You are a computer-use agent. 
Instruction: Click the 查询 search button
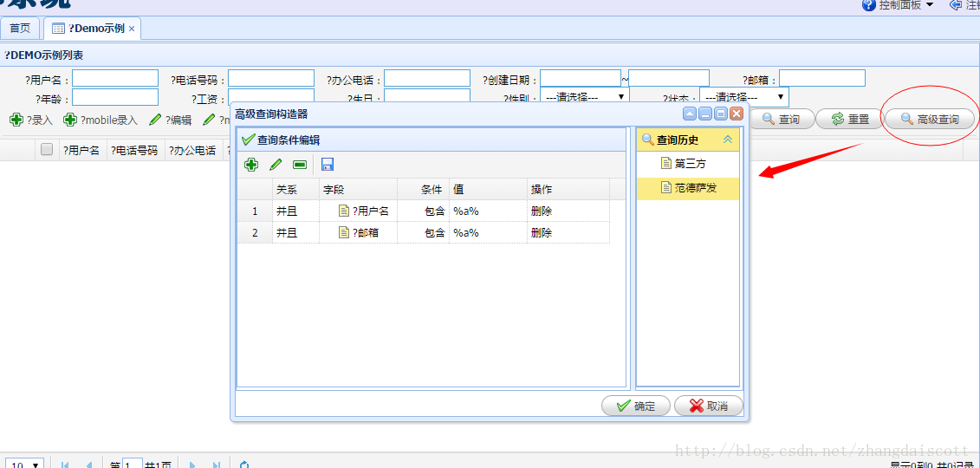(x=782, y=119)
